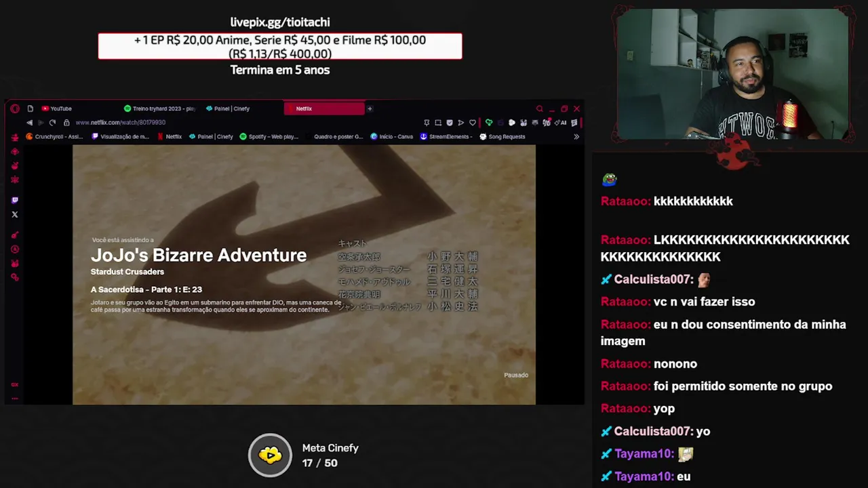Switch to Painel | Cinefy tab
Screen dimensions: 868x488
pos(229,108)
